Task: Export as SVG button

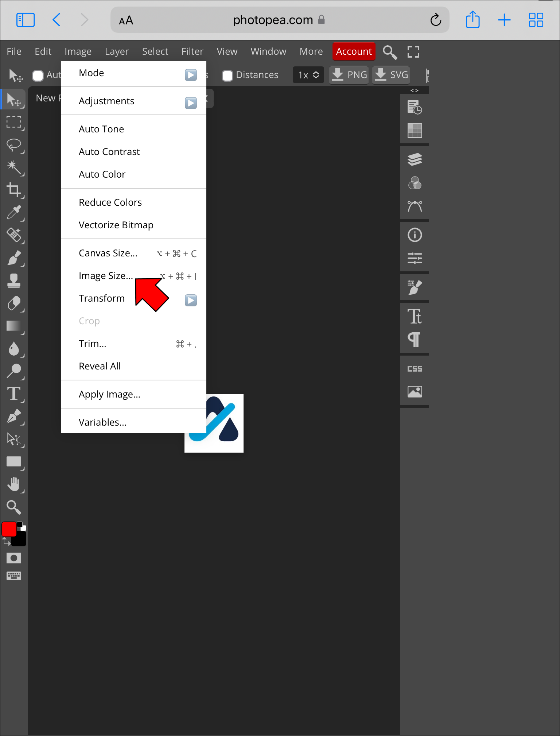Action: [x=391, y=75]
